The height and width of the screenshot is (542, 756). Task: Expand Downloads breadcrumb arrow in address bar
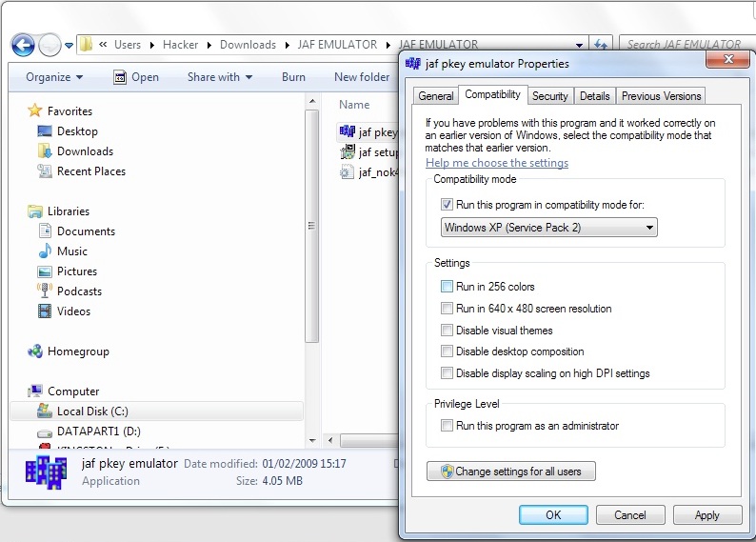[x=288, y=46]
